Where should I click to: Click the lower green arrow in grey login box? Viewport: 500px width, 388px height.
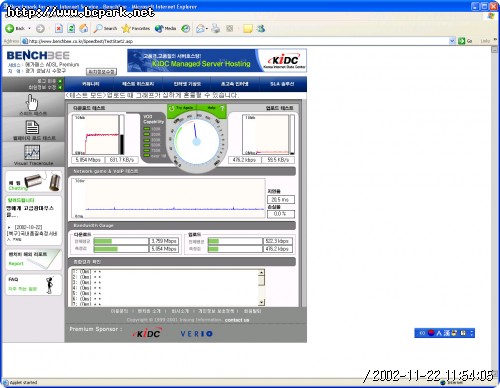tap(60, 87)
